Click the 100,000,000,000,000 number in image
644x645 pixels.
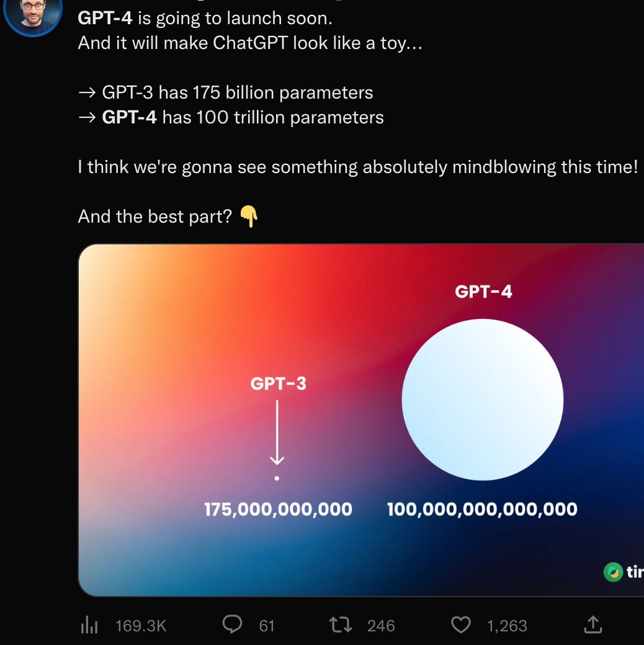[x=482, y=509]
